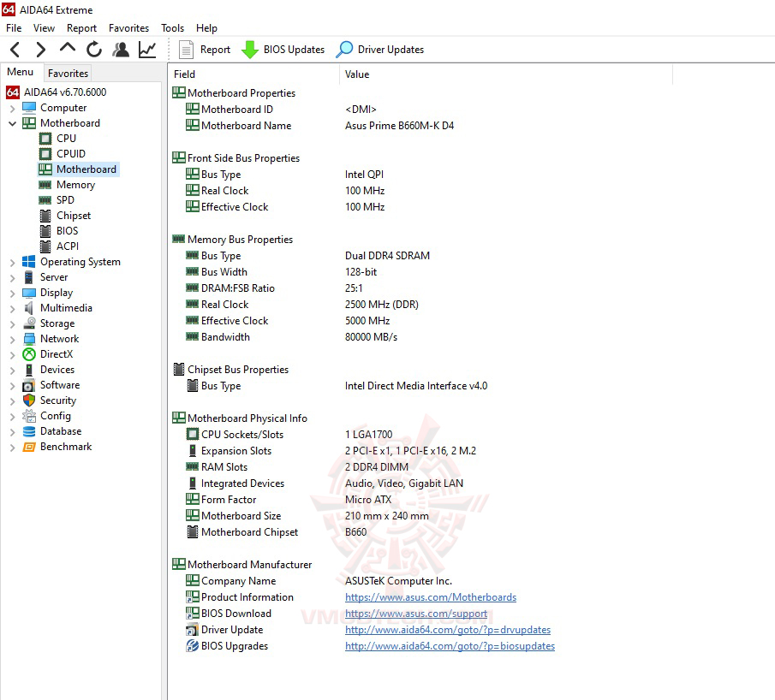The width and height of the screenshot is (775, 700).
Task: Open the CPUID page in the sidebar
Action: 69,153
